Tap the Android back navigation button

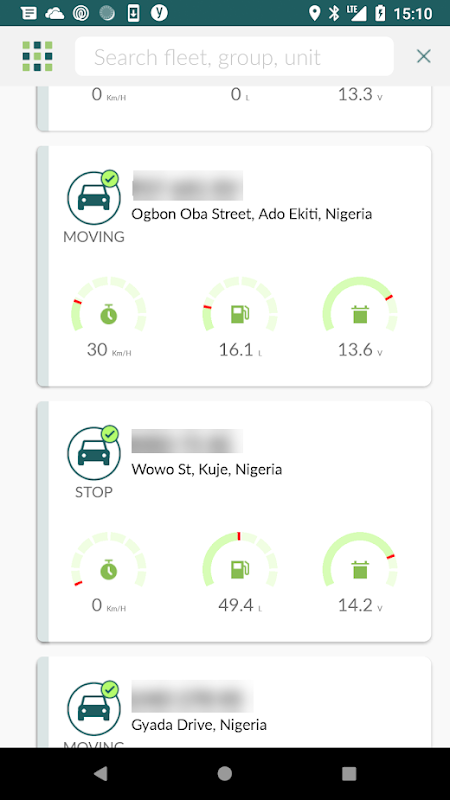coord(101,774)
